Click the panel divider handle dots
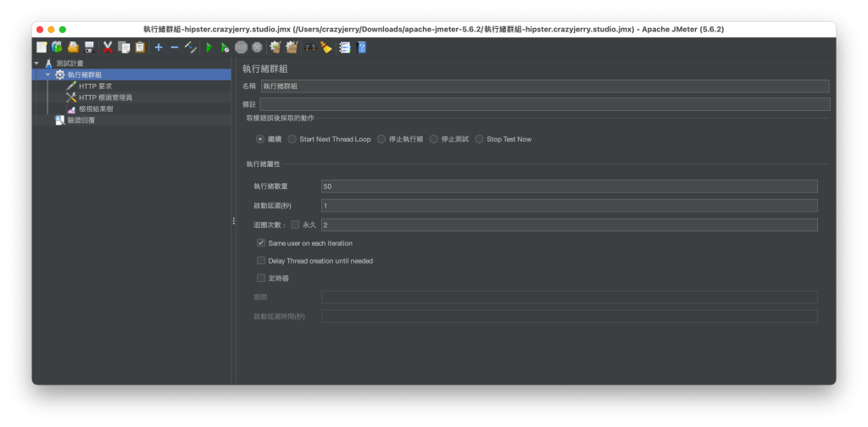 pos(234,220)
